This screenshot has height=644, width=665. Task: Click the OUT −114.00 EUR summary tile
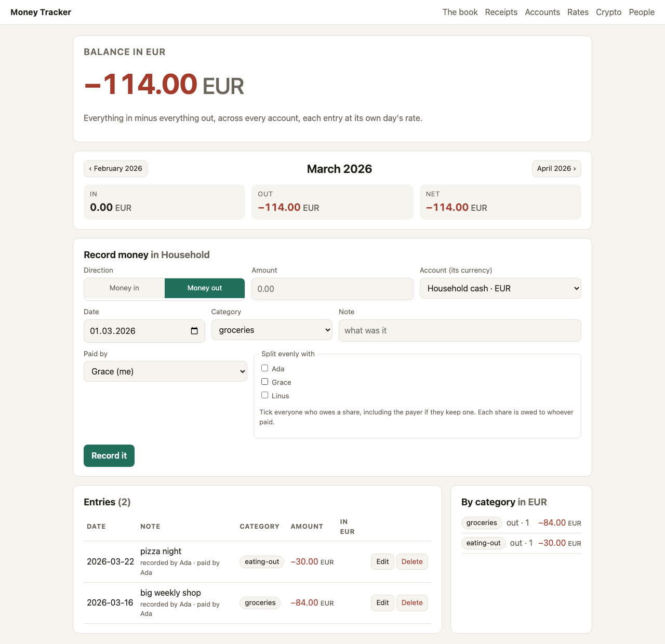click(332, 202)
